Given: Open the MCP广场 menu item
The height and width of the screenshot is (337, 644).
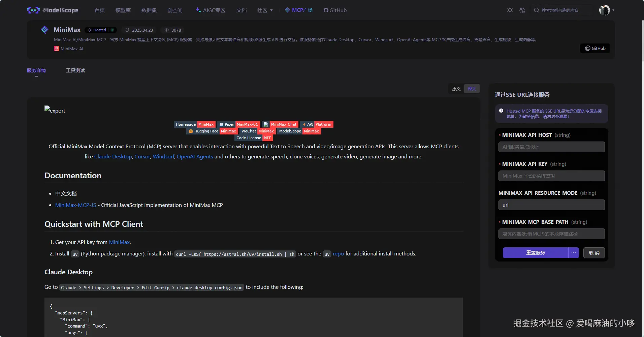Looking at the screenshot, I should pyautogui.click(x=299, y=10).
